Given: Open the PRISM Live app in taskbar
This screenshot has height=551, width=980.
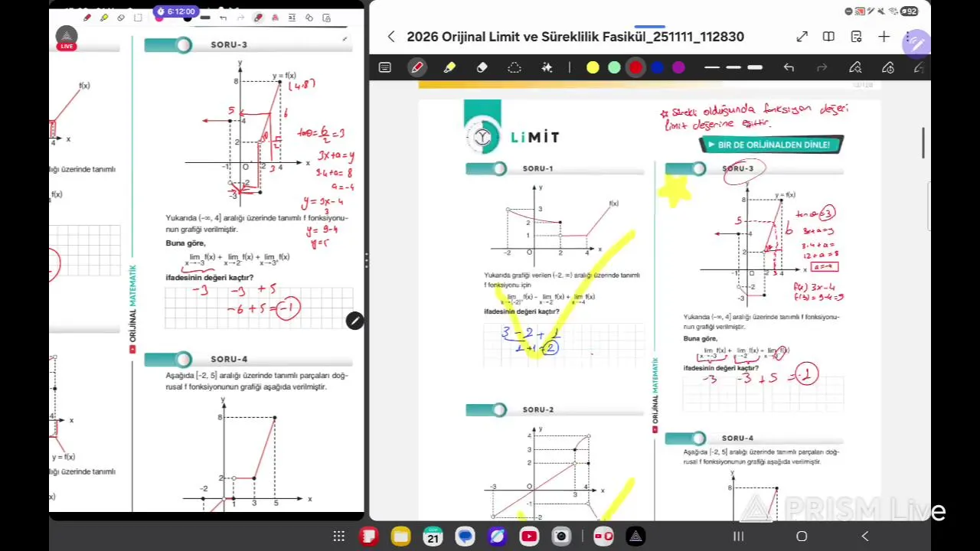Looking at the screenshot, I should pyautogui.click(x=635, y=536).
